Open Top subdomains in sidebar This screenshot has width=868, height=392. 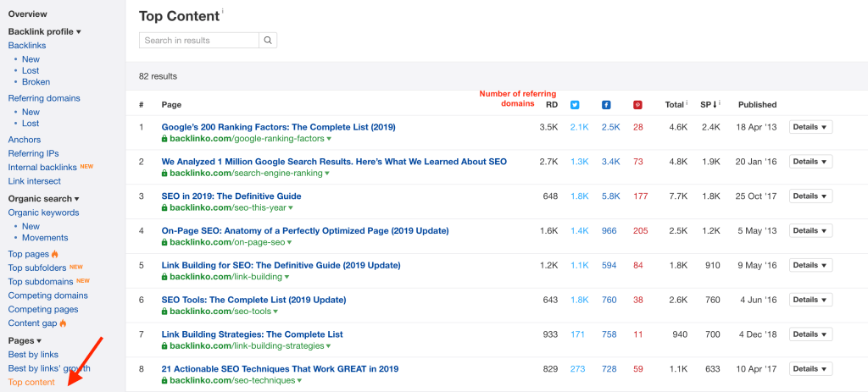click(41, 282)
